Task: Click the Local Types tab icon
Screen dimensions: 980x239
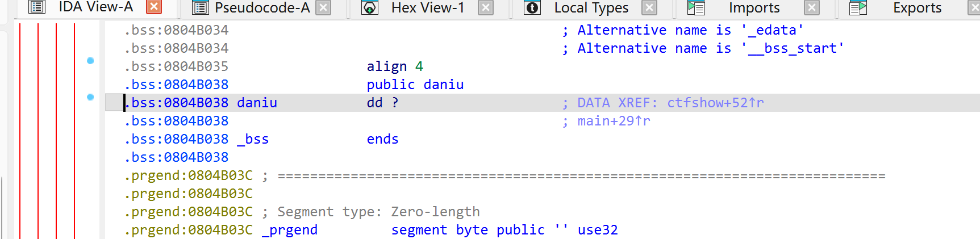Action: (x=532, y=8)
